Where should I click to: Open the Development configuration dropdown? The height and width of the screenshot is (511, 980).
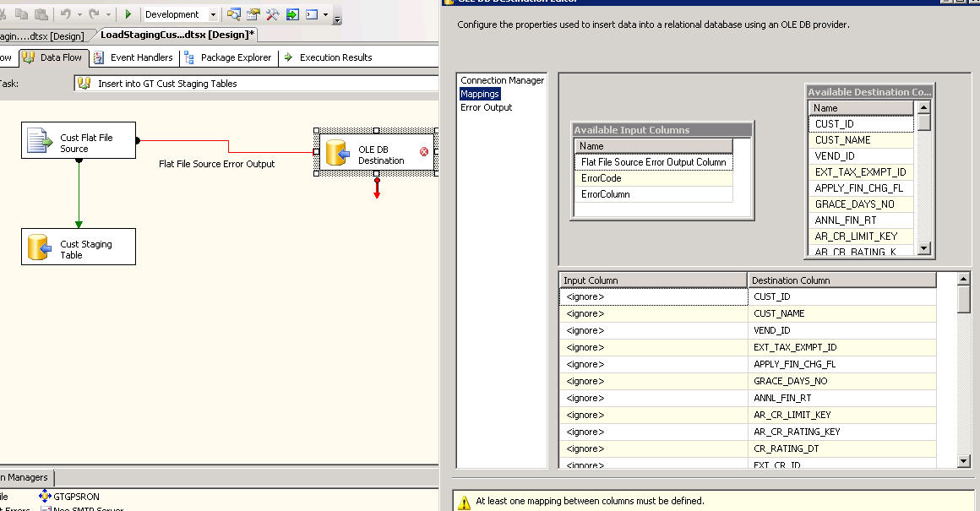[213, 14]
